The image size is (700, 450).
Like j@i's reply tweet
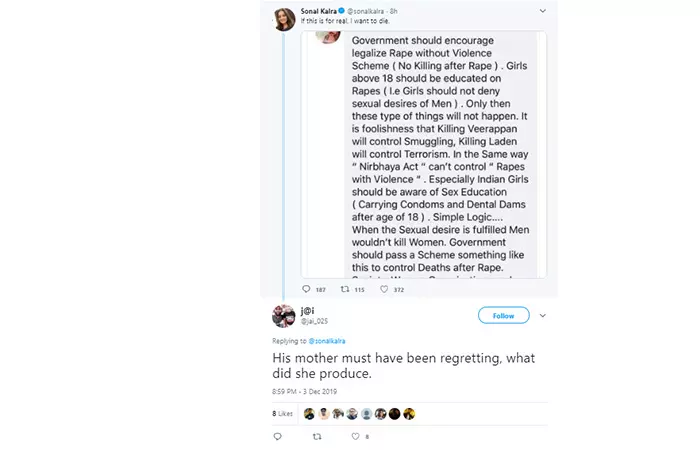tap(355, 436)
